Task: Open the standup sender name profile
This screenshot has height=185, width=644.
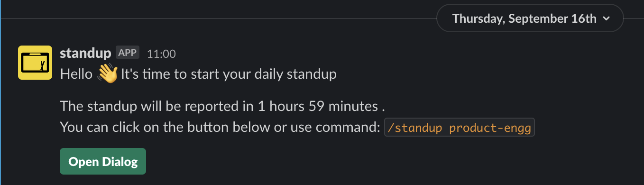Action: coord(85,53)
